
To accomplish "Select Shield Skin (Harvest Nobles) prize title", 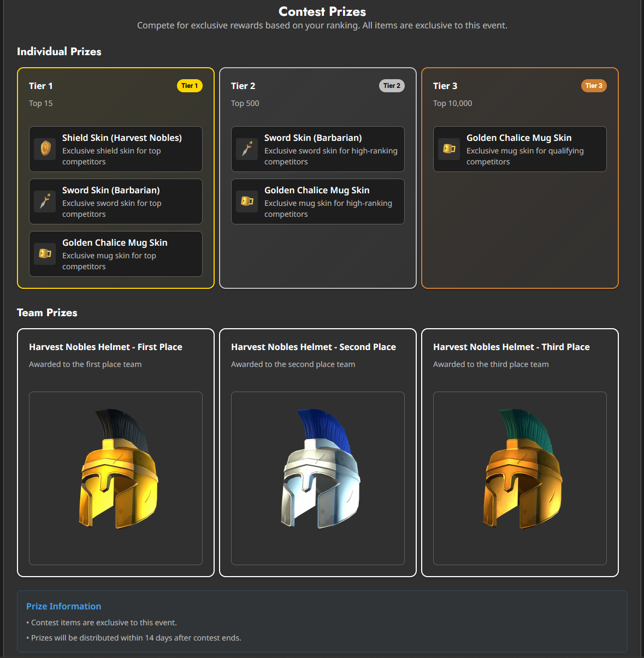I will coord(122,138).
